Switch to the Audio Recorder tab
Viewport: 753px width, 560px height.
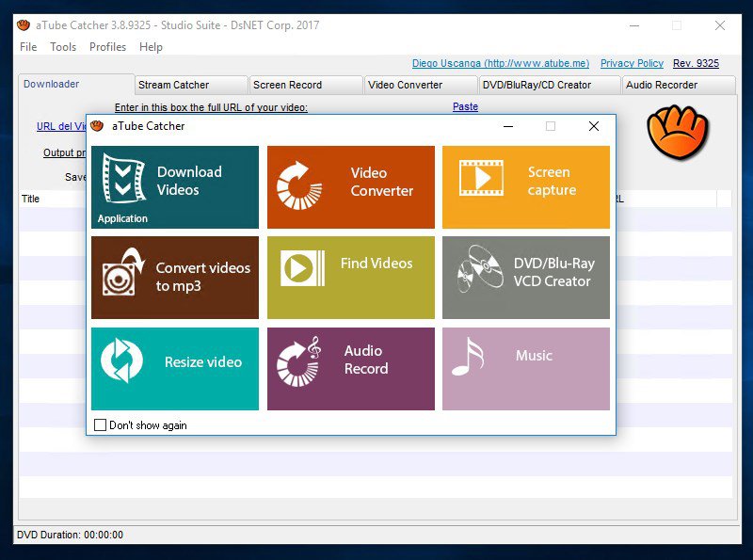[x=662, y=85]
